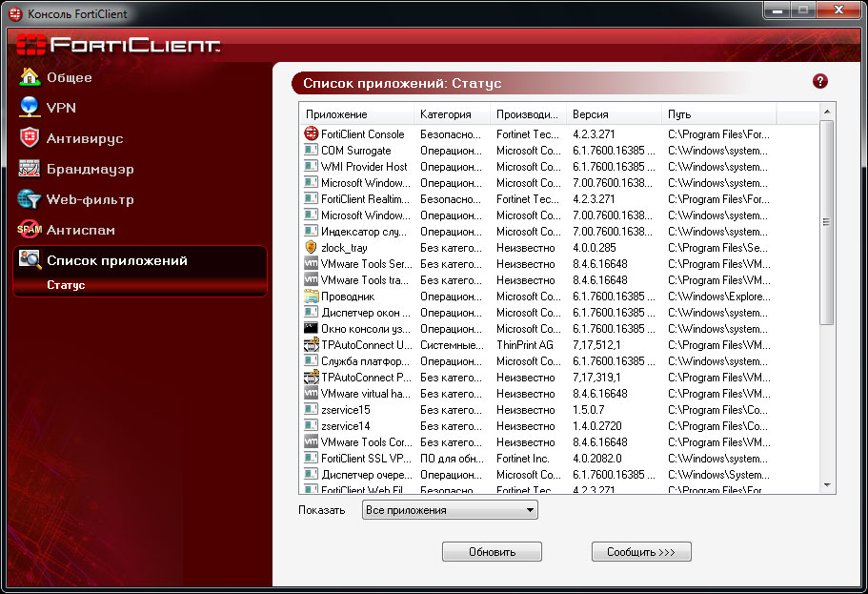
Task: Click ThinPrint AG manufacturer cell
Action: 525,344
